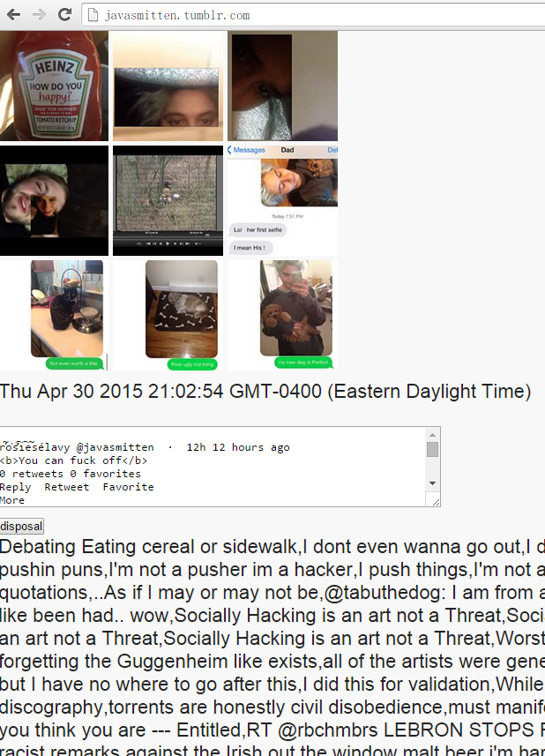Viewport: 545px width, 756px height.
Task: Click the page icon in the address bar
Action: pos(93,15)
